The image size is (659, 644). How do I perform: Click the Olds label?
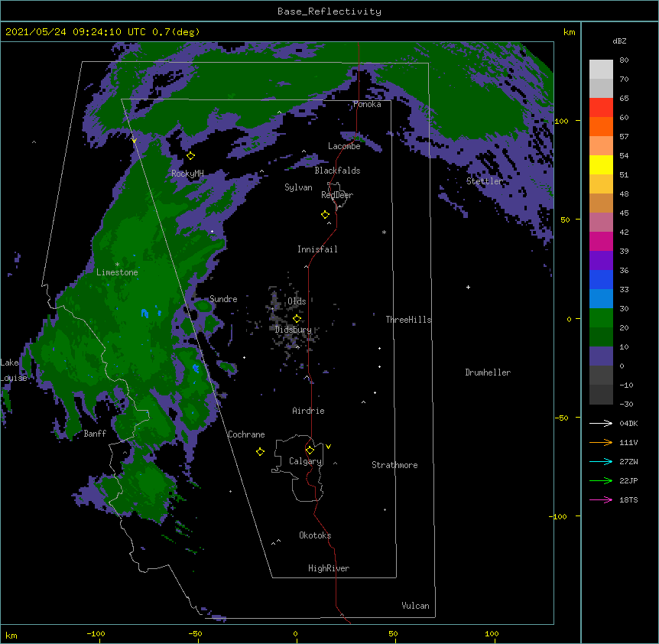[x=297, y=301]
